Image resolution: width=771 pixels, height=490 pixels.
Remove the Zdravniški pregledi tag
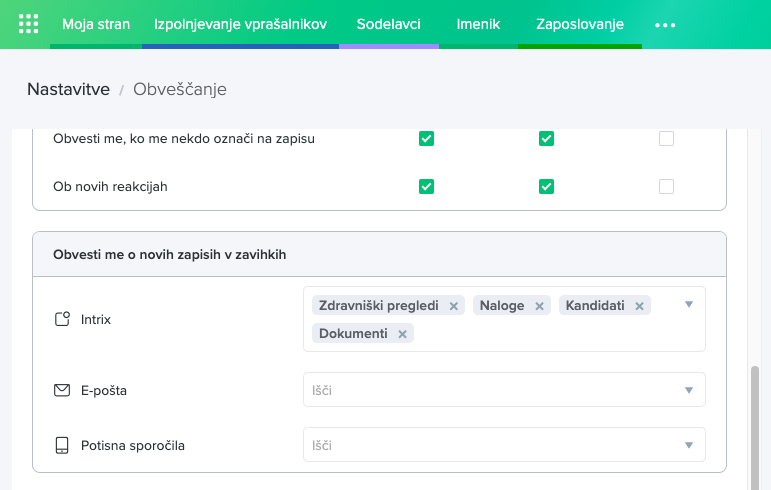tap(453, 306)
